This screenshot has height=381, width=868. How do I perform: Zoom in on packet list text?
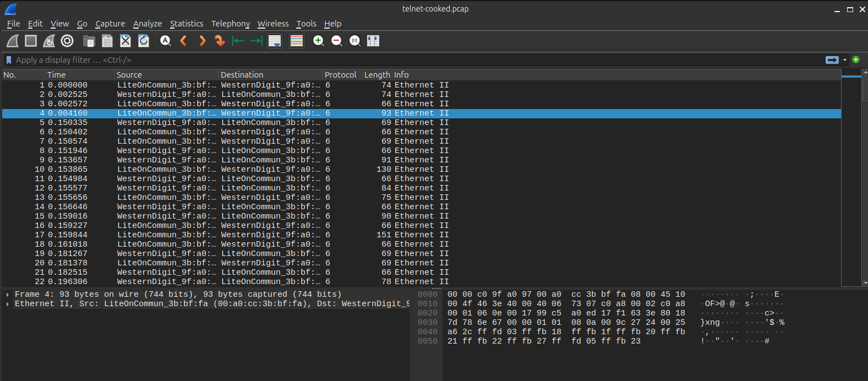coord(318,41)
